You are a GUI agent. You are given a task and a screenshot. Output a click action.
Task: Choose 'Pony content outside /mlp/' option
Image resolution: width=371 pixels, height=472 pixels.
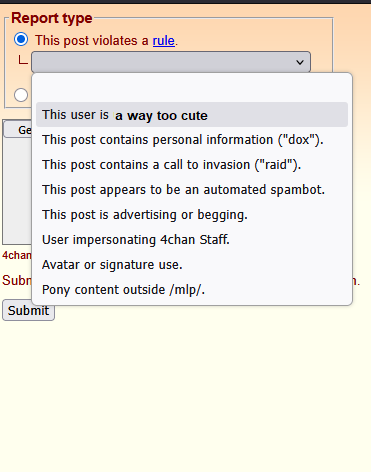tap(192, 290)
